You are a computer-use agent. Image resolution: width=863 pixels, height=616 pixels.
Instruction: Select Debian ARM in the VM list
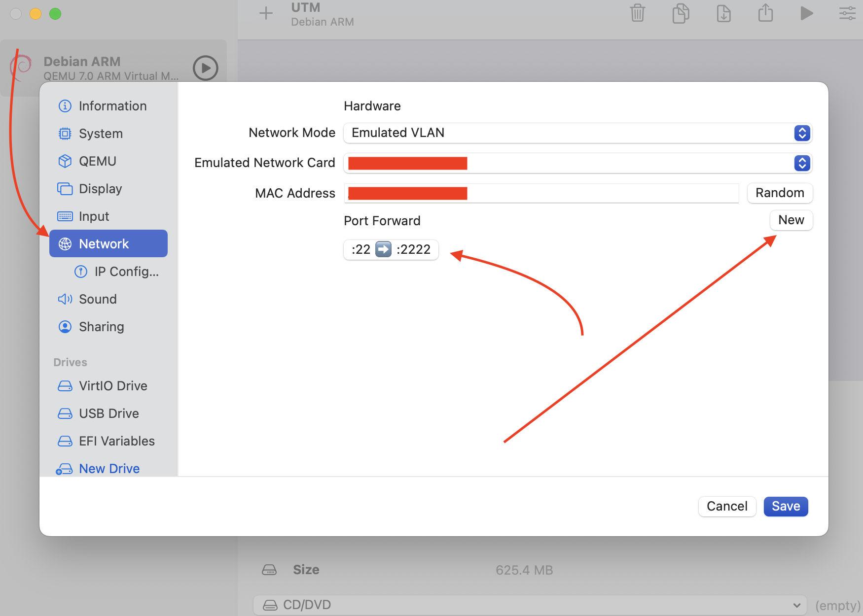pos(113,68)
